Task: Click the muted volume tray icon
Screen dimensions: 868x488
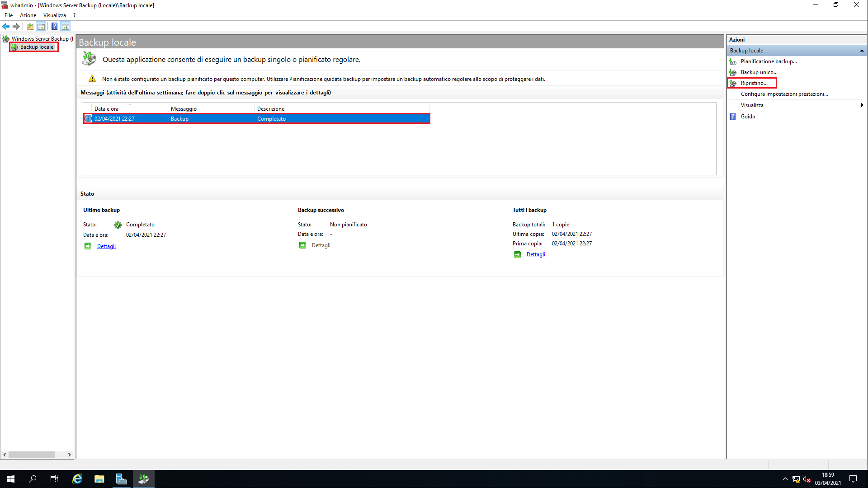Action: tap(807, 479)
